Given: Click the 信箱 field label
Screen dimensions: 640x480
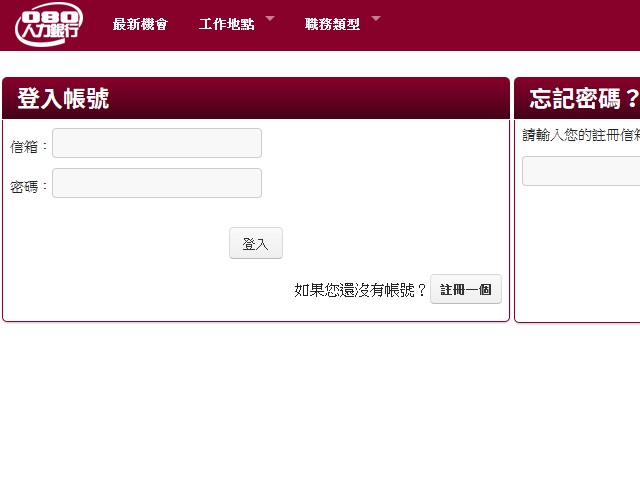Looking at the screenshot, I should (x=29, y=147).
